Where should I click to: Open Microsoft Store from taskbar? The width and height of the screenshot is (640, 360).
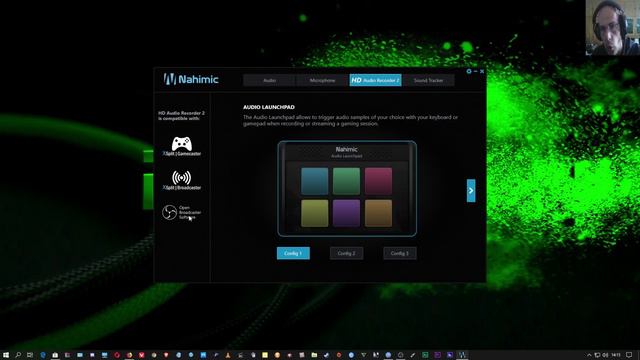(55, 355)
